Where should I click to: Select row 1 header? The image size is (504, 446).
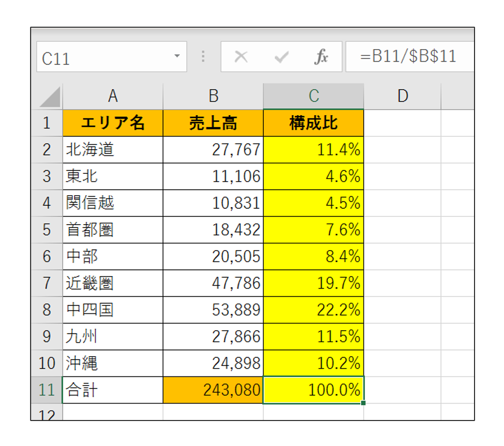click(47, 123)
